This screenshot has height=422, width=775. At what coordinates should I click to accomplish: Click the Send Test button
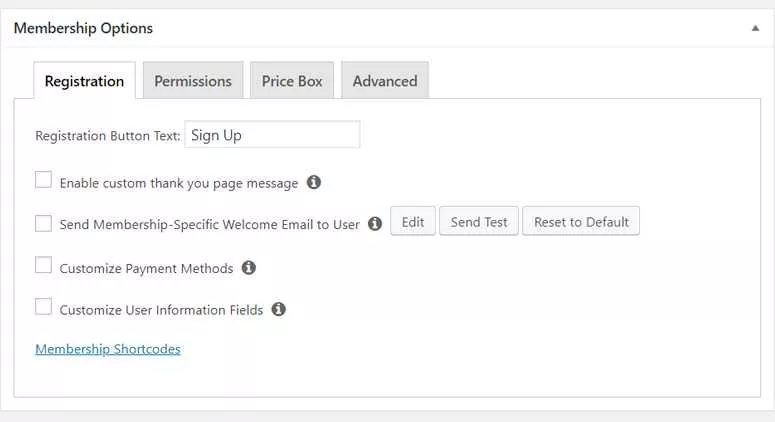[480, 222]
